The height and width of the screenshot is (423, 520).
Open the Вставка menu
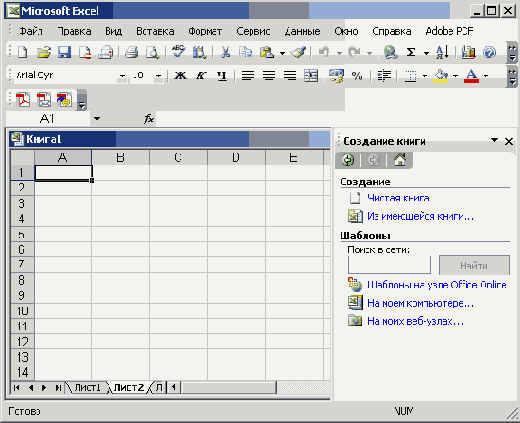tap(155, 31)
